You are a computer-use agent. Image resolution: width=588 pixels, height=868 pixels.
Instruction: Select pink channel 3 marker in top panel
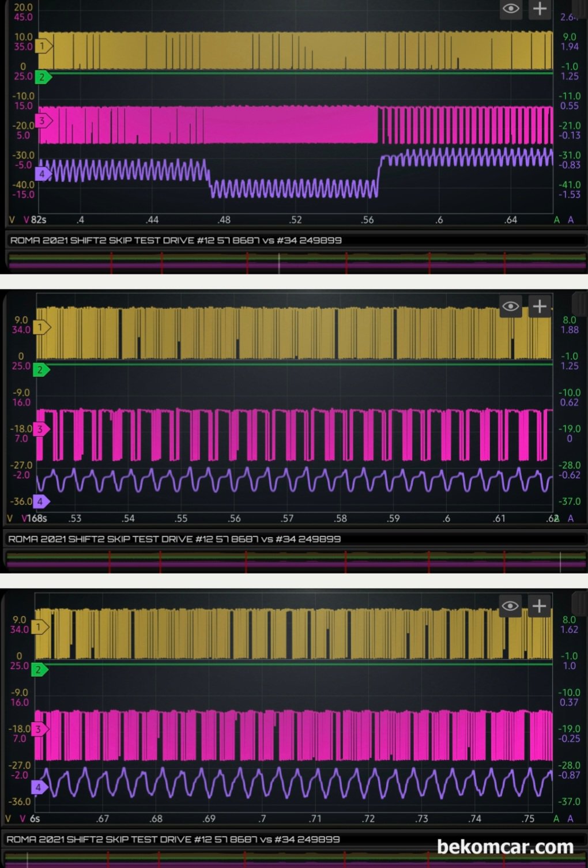click(44, 121)
